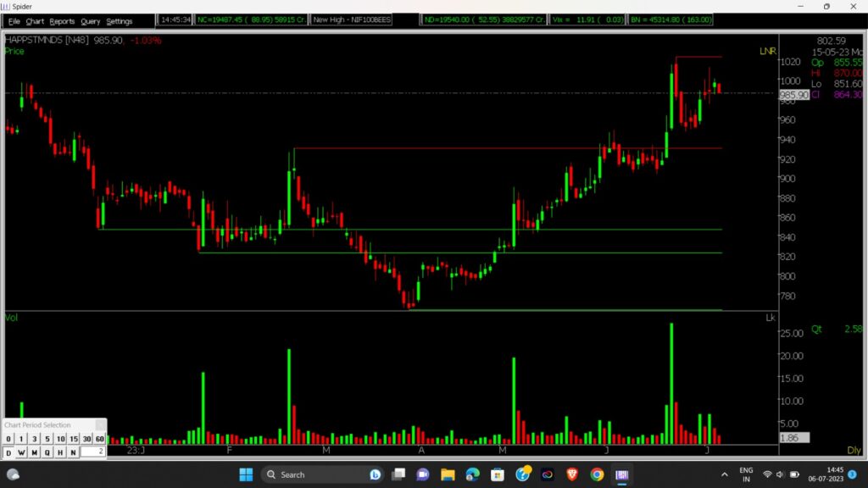Switch chart to Weekly period (W)
The width and height of the screenshot is (868, 488).
(21, 452)
